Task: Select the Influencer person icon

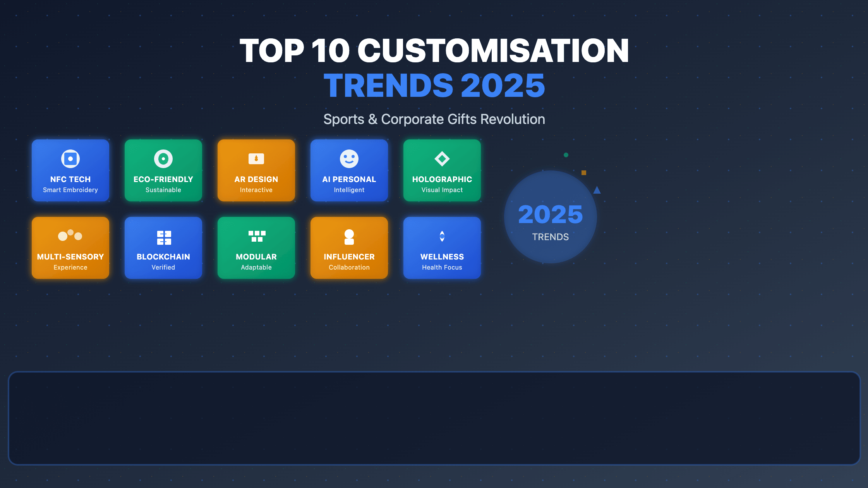Action: pyautogui.click(x=349, y=235)
